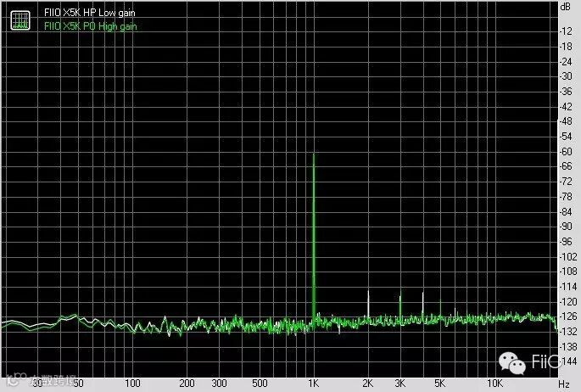
Task: Click the -90 dB scale value
Action: click(566, 226)
